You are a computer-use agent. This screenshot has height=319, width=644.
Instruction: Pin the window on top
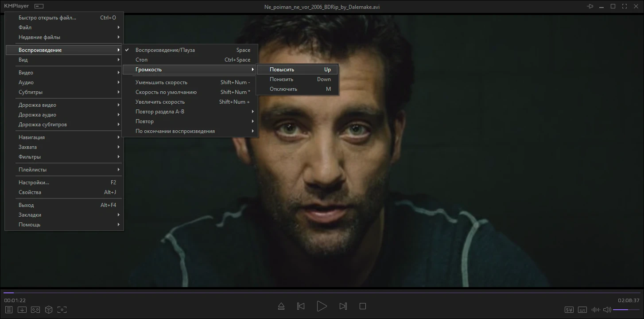point(590,6)
